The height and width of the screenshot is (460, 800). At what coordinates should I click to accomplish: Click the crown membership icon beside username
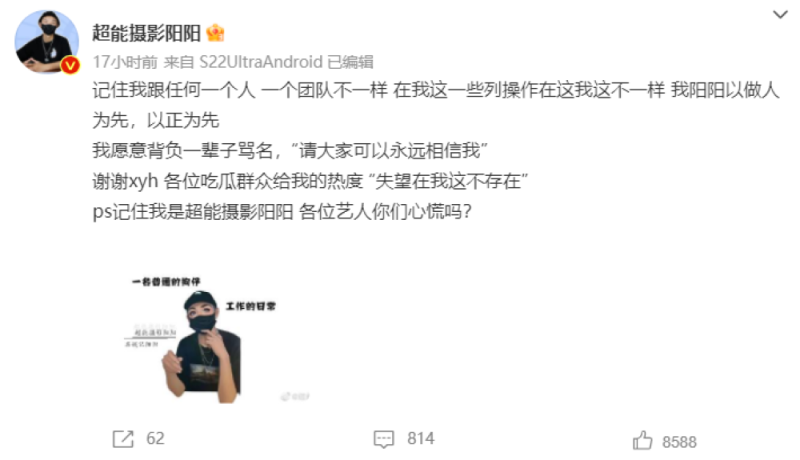215,33
